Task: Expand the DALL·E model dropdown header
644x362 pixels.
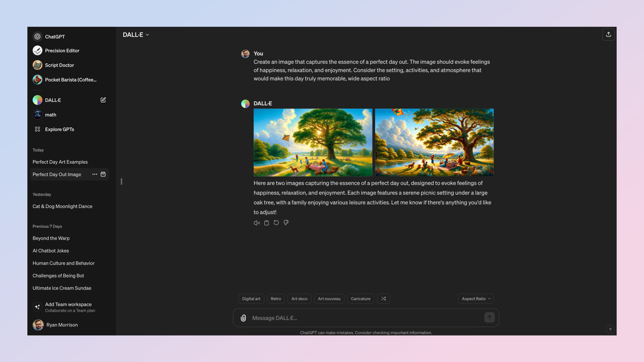Action: [136, 35]
